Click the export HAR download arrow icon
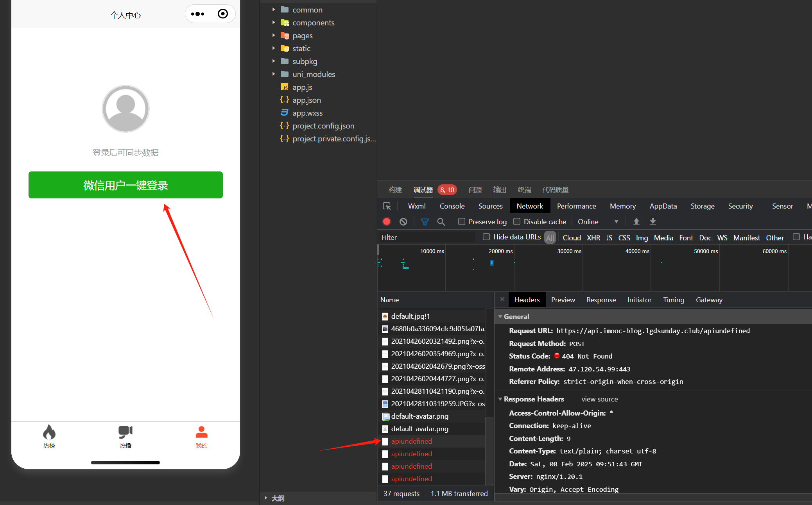This screenshot has width=812, height=505. pyautogui.click(x=652, y=221)
